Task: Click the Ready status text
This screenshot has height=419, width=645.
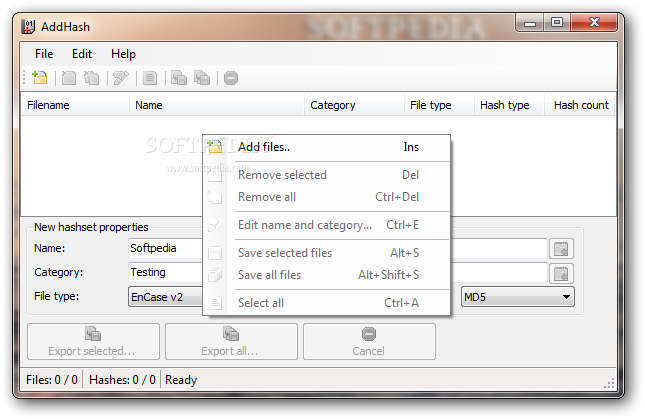Action: [181, 380]
